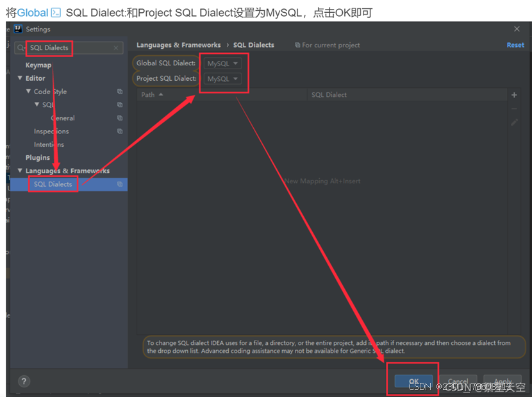Collapse the Languages & Frameworks section
Image resolution: width=532 pixels, height=397 pixels.
(x=19, y=170)
